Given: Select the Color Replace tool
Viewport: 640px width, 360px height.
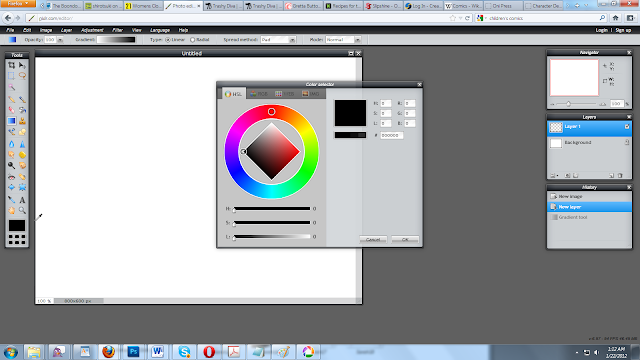Looking at the screenshot, I should pos(11,132).
